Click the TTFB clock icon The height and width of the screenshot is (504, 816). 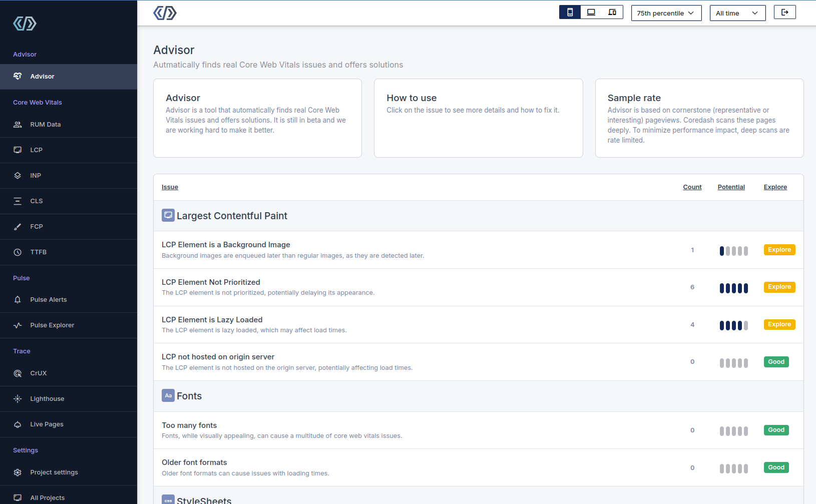click(x=18, y=252)
